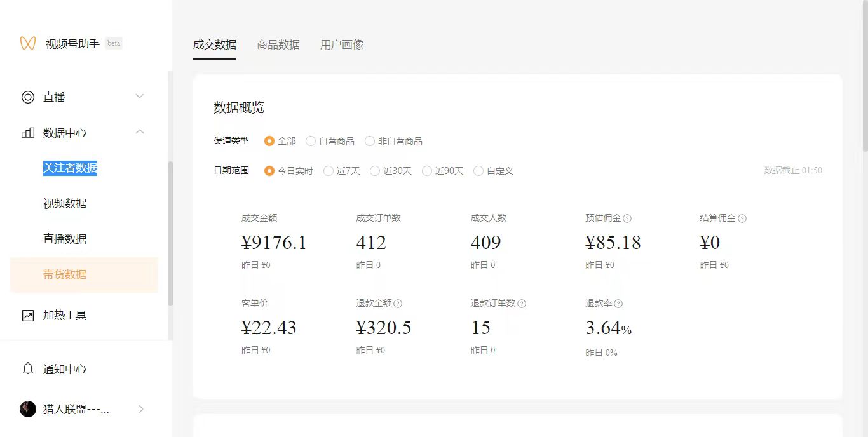Select the 自定义 date range radio button
868x437 pixels.
478,171
